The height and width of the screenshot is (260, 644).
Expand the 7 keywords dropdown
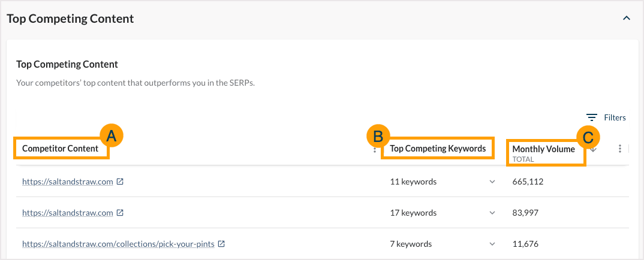point(492,244)
